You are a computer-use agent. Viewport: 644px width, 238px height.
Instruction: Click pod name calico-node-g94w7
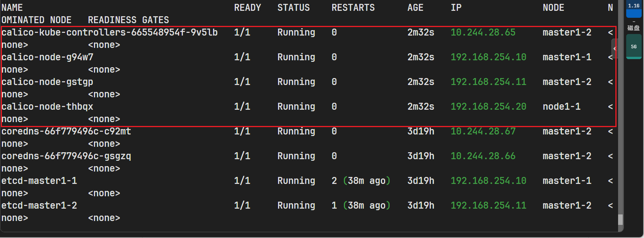click(x=47, y=57)
